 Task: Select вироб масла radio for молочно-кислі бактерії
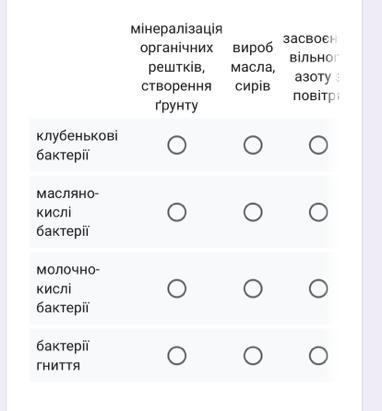pyautogui.click(x=253, y=288)
